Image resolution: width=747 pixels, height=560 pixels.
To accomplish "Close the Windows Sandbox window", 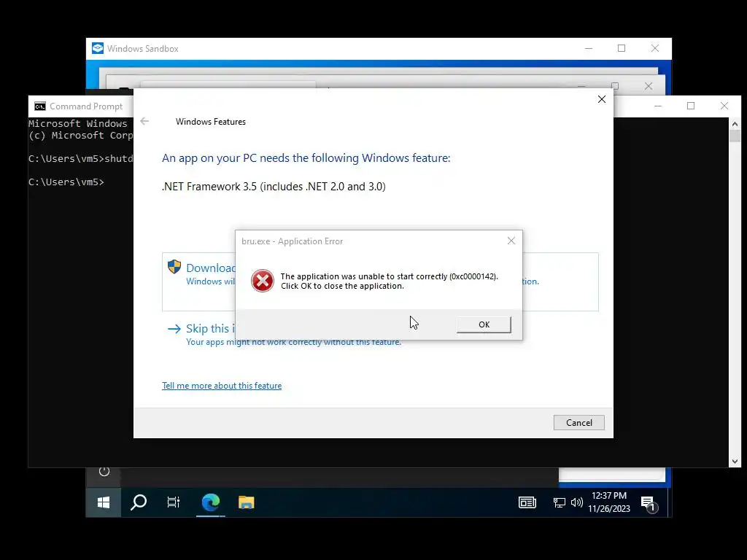I will click(655, 48).
